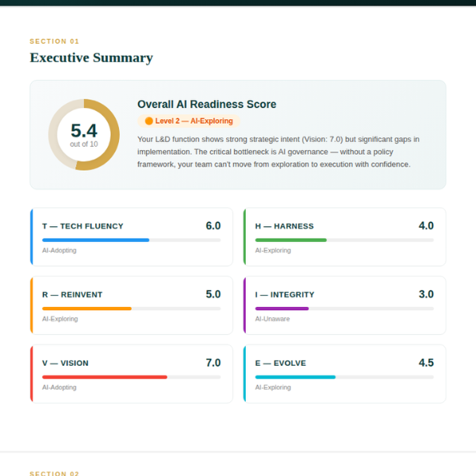Image resolution: width=476 pixels, height=476 pixels.
Task: Click the 5.4 readiness score donut chart
Action: point(84,135)
